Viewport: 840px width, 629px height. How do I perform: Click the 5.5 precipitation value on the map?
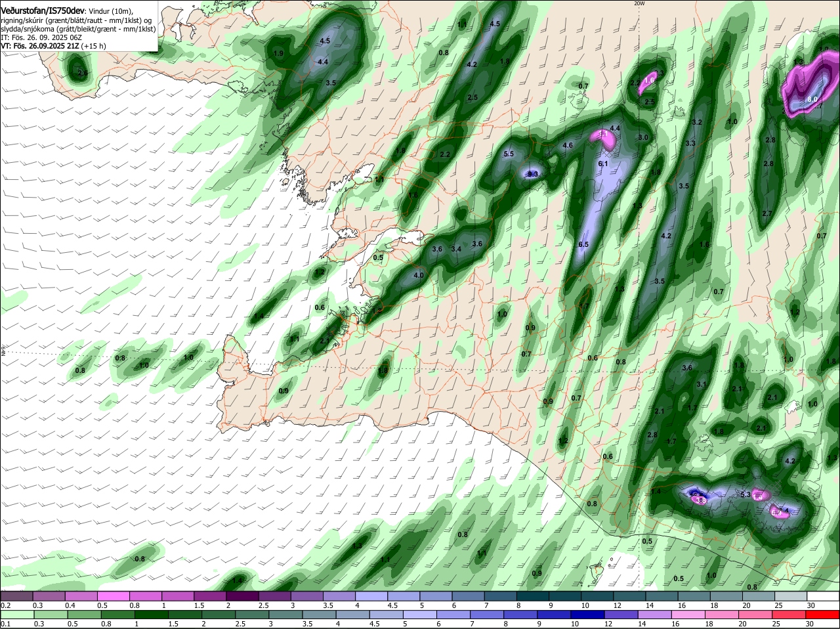pyautogui.click(x=509, y=154)
